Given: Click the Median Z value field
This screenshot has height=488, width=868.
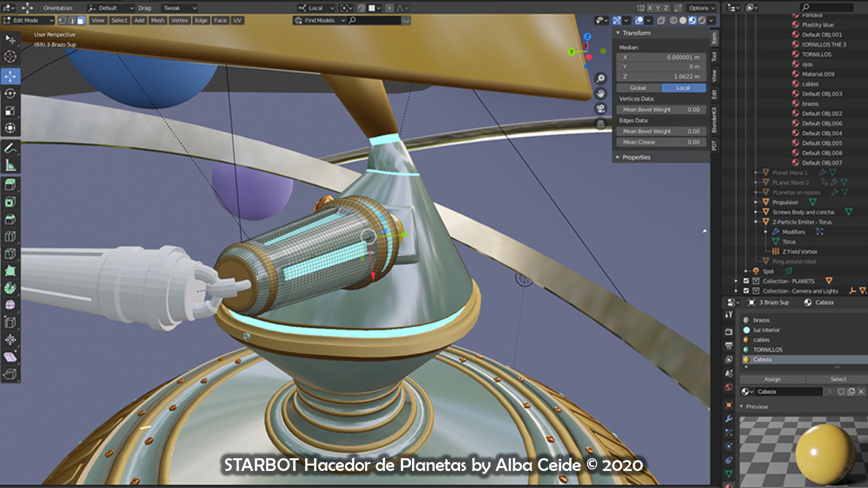Looking at the screenshot, I should (x=661, y=77).
